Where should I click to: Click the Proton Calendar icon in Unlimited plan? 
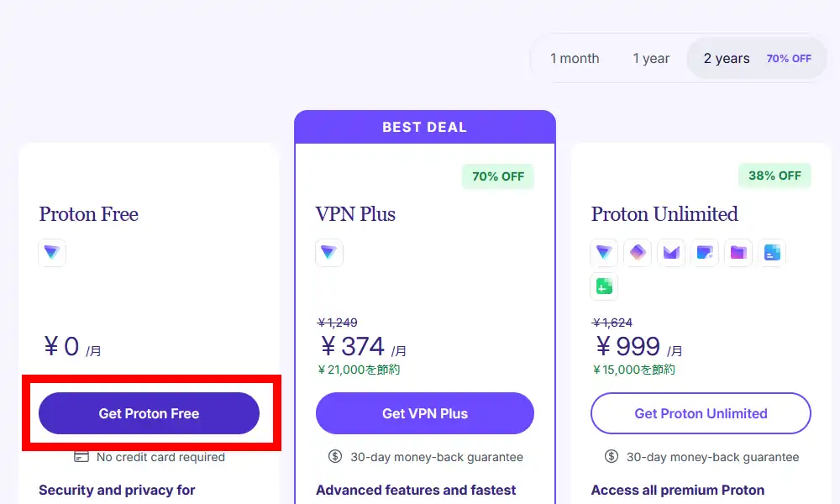tap(705, 253)
